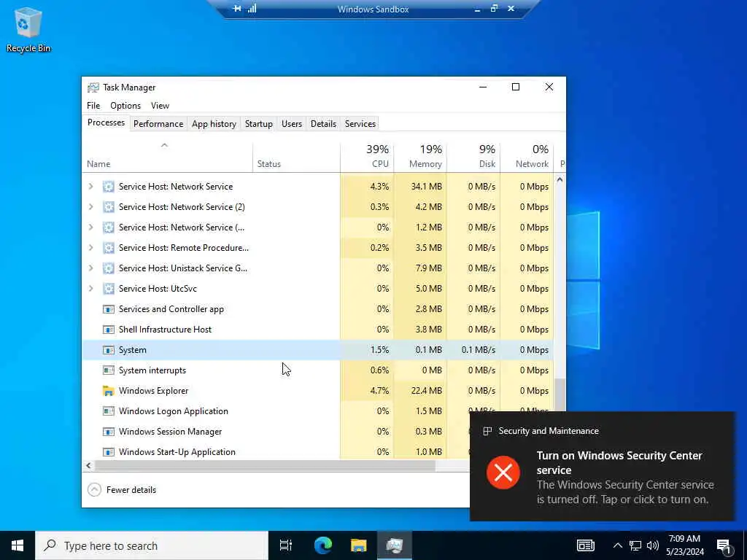The image size is (747, 560).
Task: Show hidden system tray icons chevron
Action: pyautogui.click(x=617, y=545)
